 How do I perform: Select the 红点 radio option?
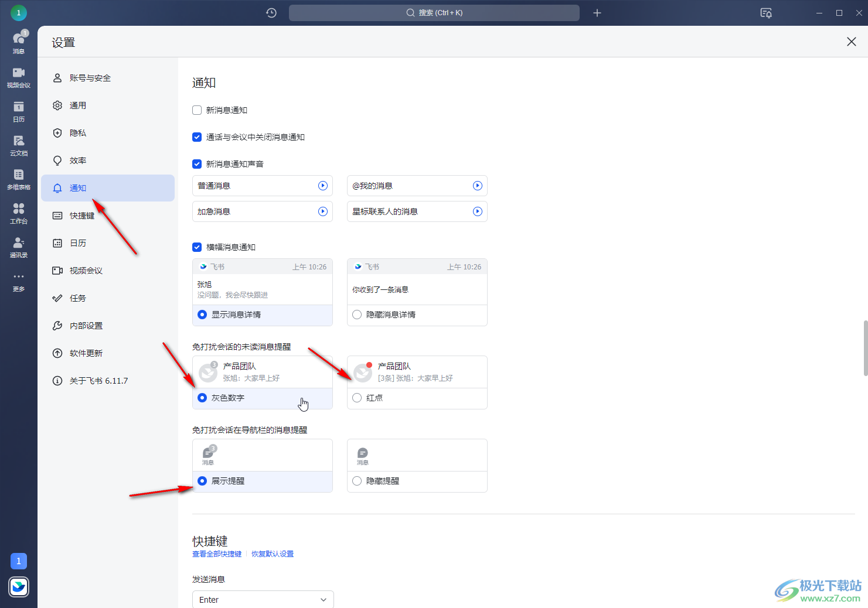[x=357, y=398]
